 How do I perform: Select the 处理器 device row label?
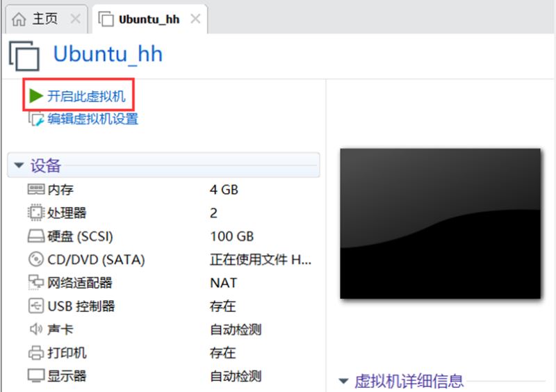point(67,213)
